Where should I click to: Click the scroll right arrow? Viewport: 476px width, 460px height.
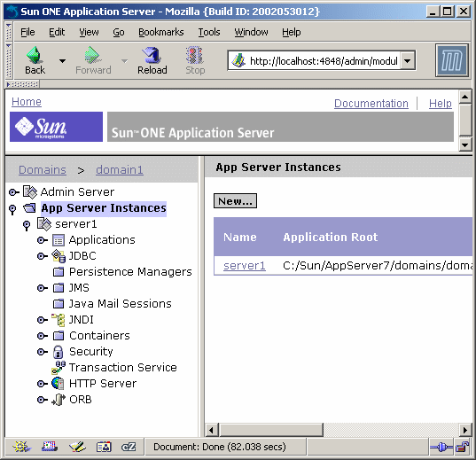[x=464, y=430]
